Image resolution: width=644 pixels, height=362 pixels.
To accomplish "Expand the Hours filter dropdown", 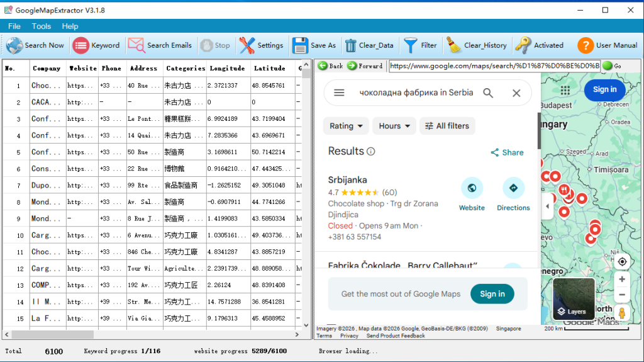I will 394,126.
